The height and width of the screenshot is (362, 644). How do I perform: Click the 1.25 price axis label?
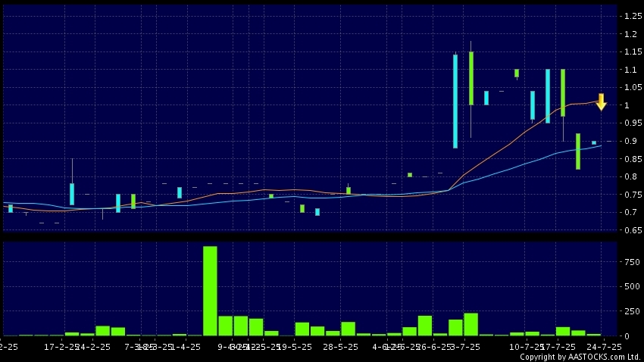pyautogui.click(x=633, y=16)
